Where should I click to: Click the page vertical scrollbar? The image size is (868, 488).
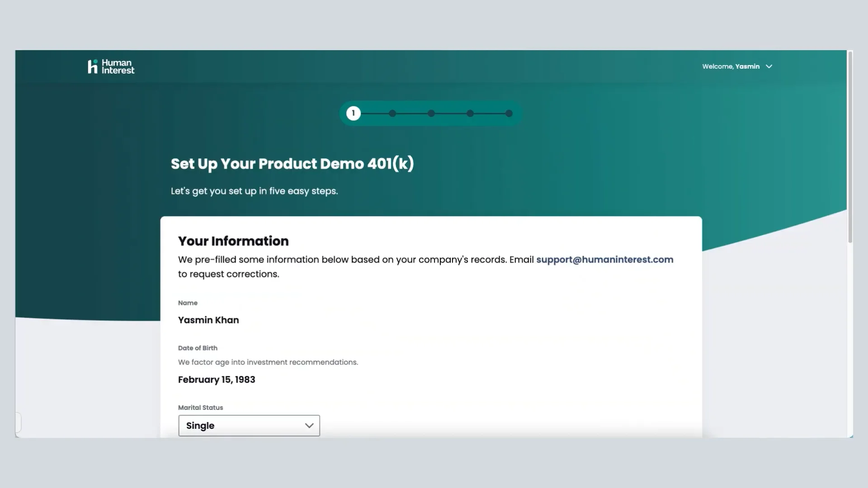tap(850, 147)
